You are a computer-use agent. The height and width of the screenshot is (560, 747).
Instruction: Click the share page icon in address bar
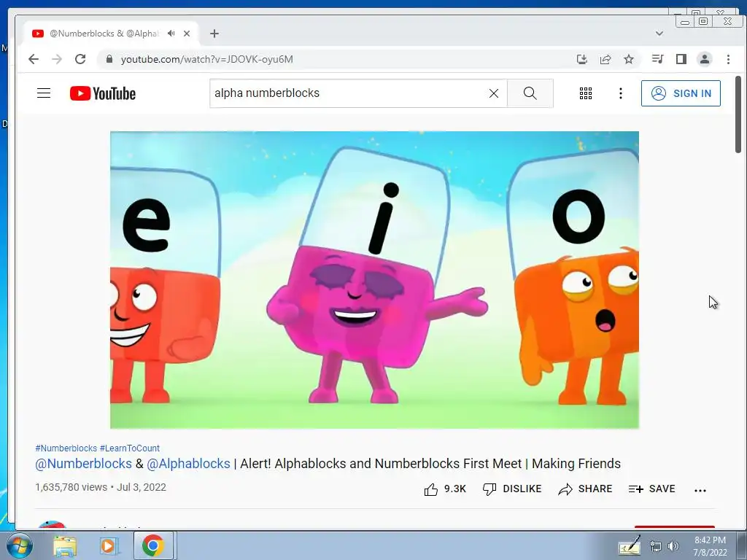tap(605, 59)
